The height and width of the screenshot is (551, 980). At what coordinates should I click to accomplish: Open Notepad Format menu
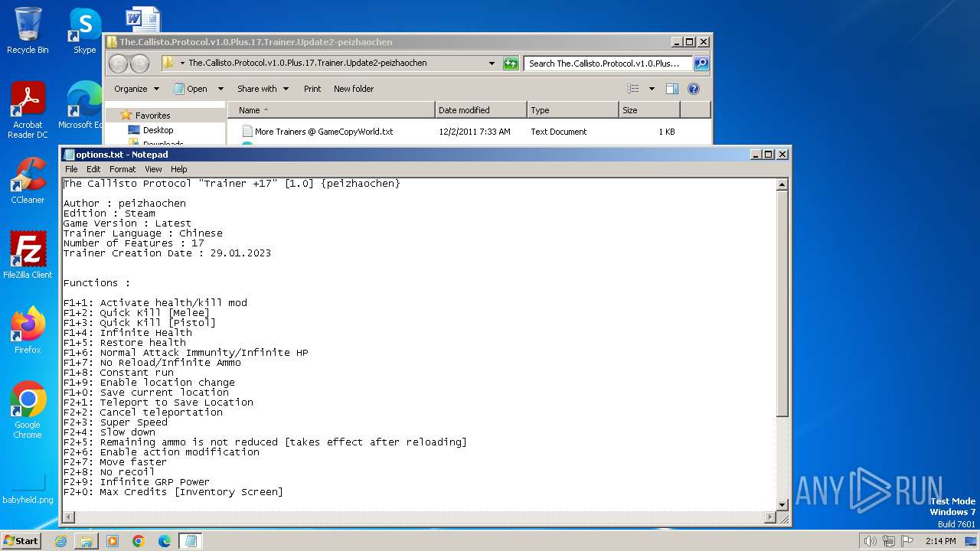click(x=122, y=169)
